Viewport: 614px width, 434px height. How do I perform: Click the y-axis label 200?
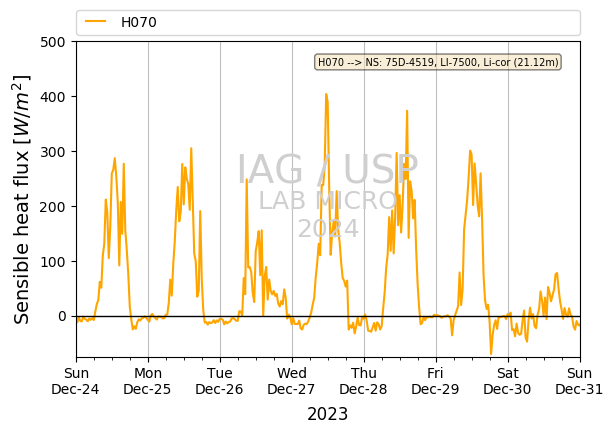[x=53, y=207]
